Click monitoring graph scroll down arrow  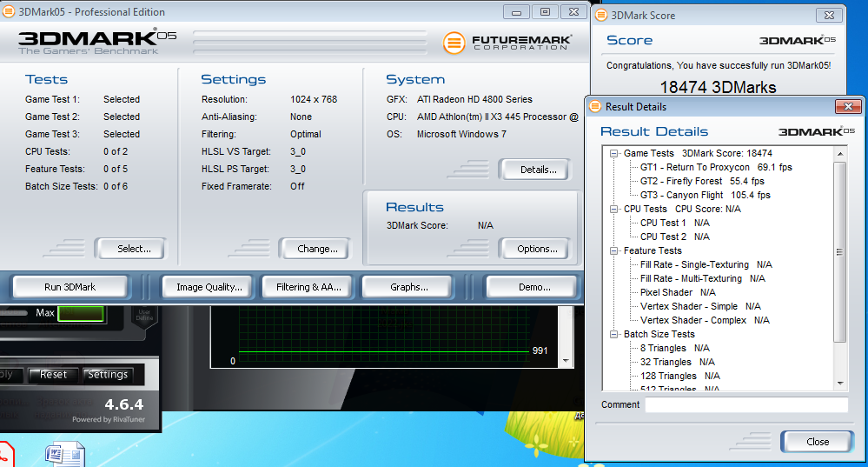coord(566,361)
